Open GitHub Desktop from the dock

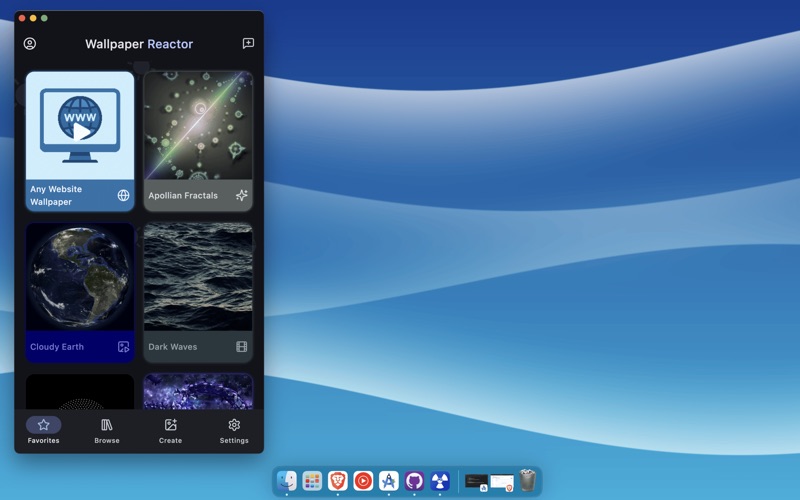[414, 481]
